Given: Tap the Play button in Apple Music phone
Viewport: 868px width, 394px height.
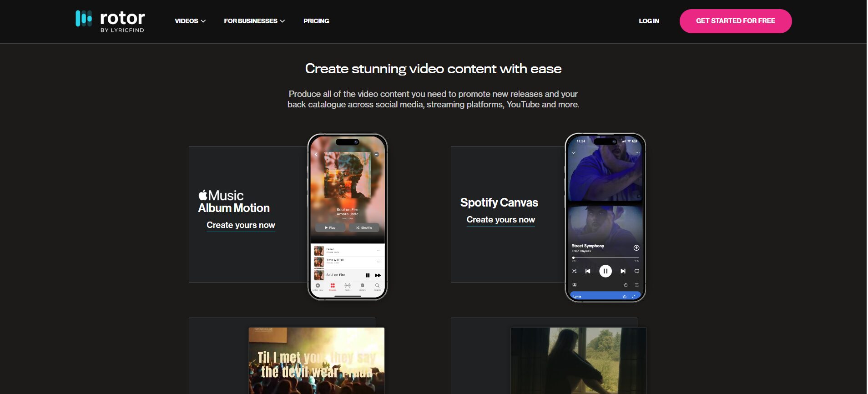Looking at the screenshot, I should [x=330, y=227].
